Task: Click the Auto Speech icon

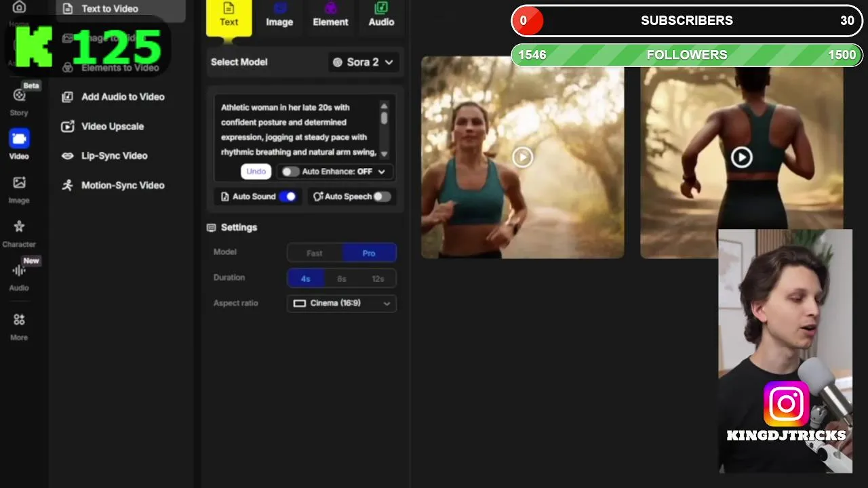Action: pos(317,197)
